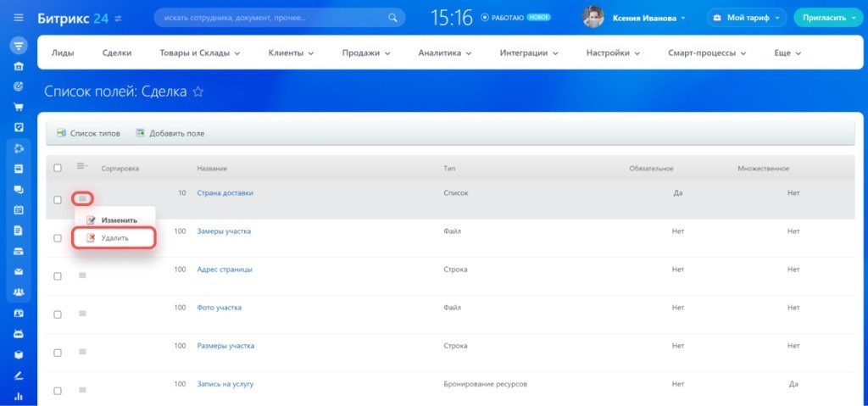Click the shopping cart icon in left sidebar
Viewport: 868px width, 406px height.
tap(19, 108)
